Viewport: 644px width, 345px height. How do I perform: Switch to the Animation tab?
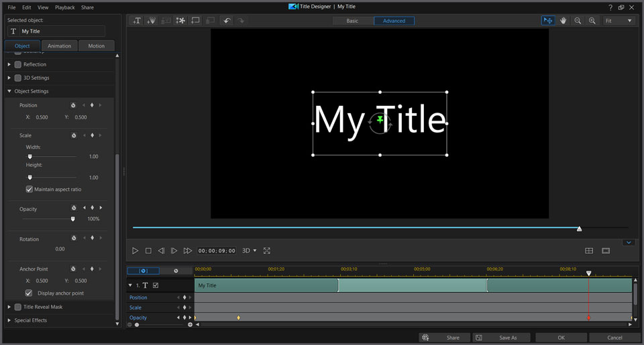point(60,46)
